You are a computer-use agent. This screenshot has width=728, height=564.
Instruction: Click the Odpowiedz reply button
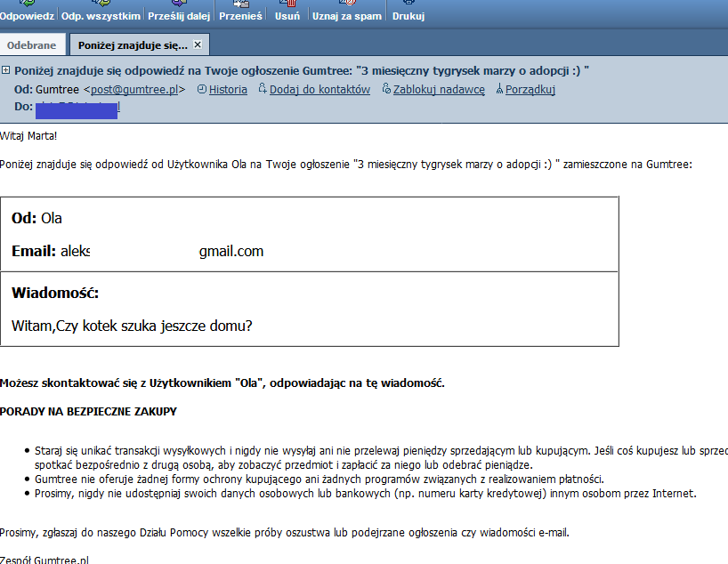[27, 12]
